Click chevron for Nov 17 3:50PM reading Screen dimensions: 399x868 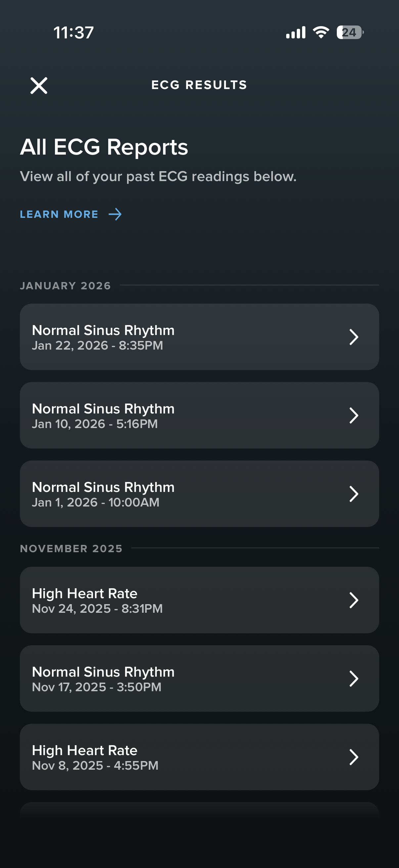[354, 679]
